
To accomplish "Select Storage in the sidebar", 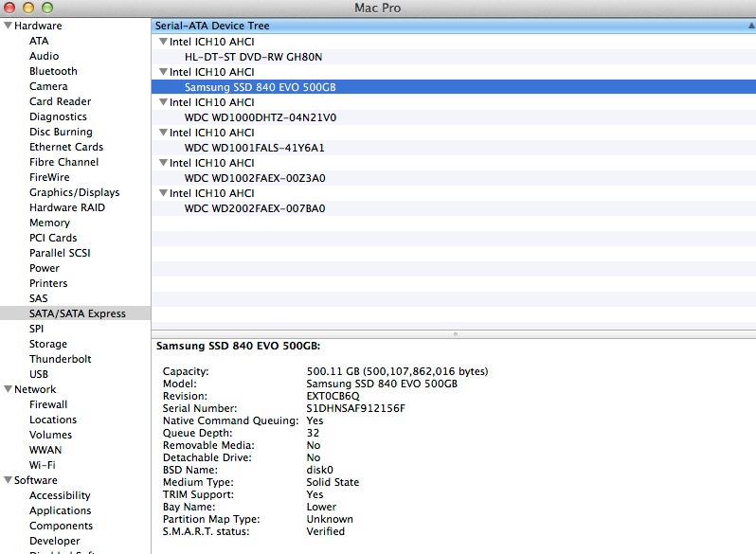I will click(x=48, y=344).
